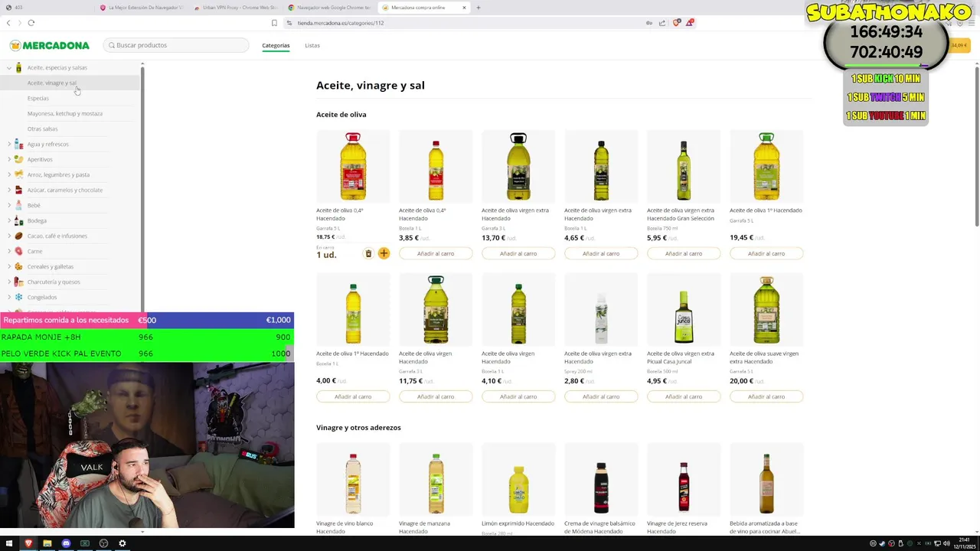This screenshot has height=551, width=980.
Task: Click the share icon in the address bar
Action: [662, 23]
